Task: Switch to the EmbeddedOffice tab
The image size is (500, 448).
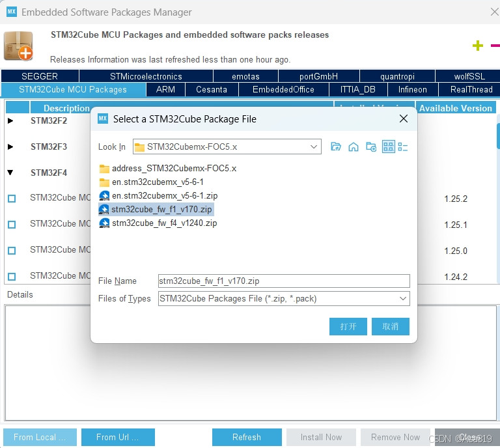Action: 283,90
